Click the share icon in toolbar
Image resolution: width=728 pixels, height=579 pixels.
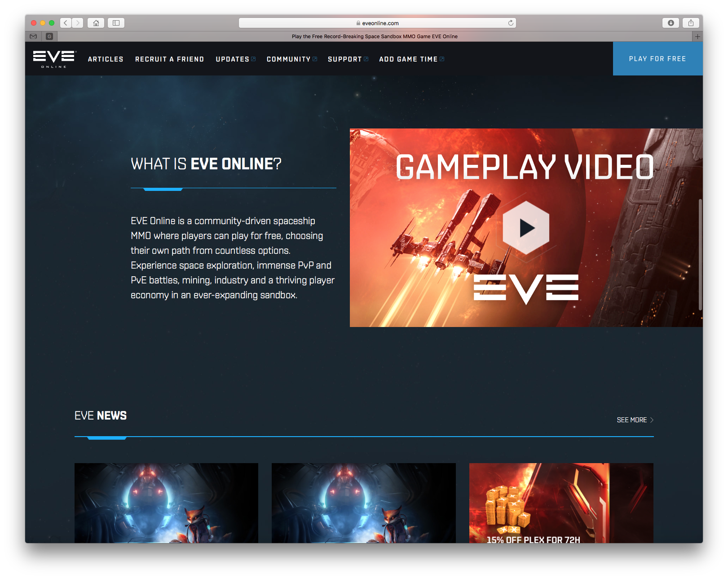coord(691,23)
